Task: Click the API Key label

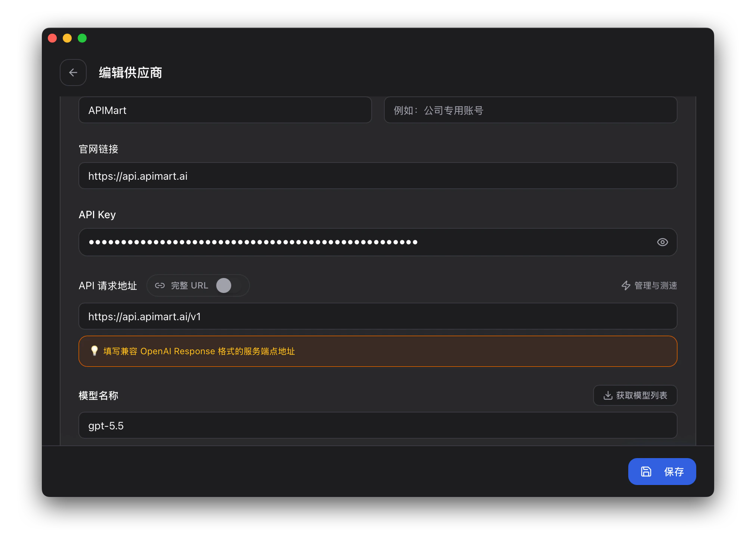Action: point(97,215)
